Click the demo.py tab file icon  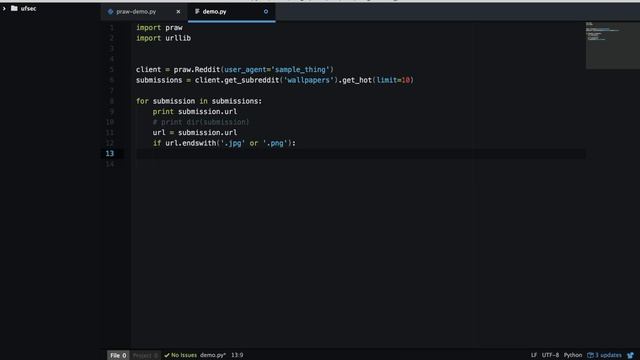tap(197, 12)
